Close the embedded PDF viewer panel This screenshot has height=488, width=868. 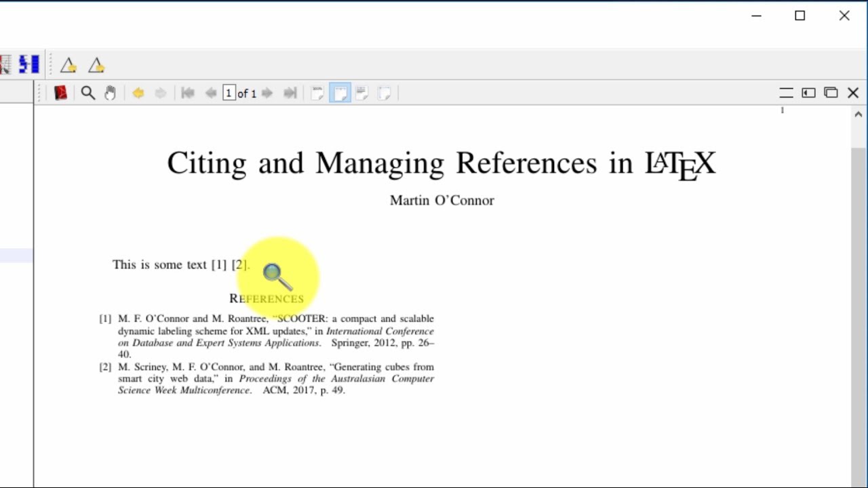[x=853, y=93]
